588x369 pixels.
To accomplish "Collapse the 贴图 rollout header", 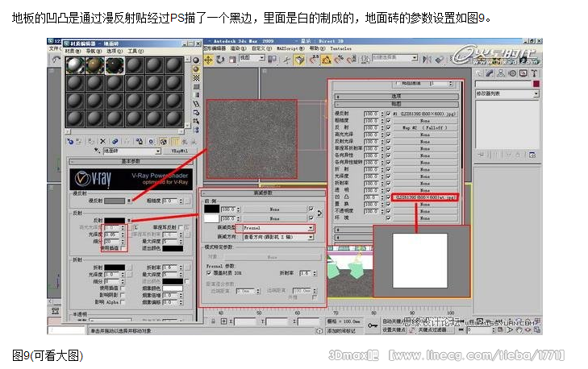I will tap(396, 104).
